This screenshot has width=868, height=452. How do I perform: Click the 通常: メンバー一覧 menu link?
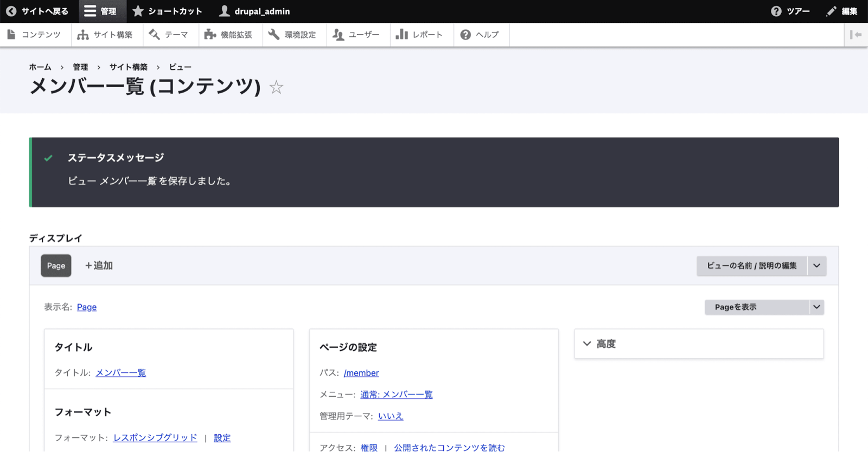point(397,395)
